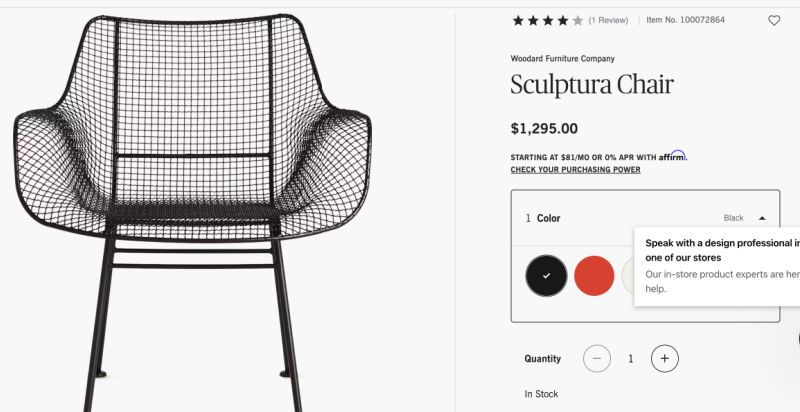800x412 pixels.
Task: Select the black color swatch
Action: coord(546,275)
